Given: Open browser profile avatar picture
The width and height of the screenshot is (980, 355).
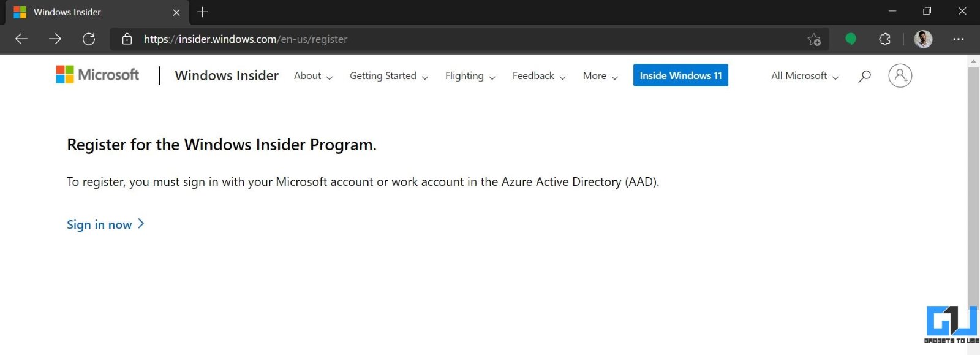Looking at the screenshot, I should coord(923,39).
